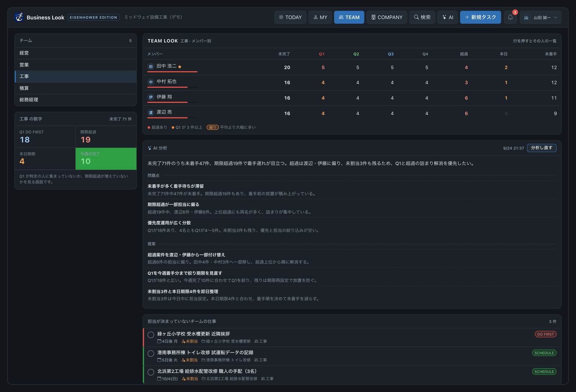Click 渡辺 亮's 超過 value 6
This screenshot has width=576, height=392.
point(466,113)
